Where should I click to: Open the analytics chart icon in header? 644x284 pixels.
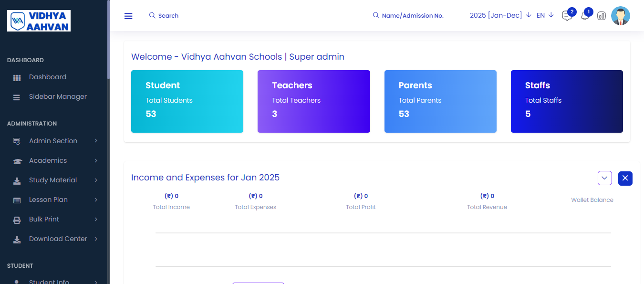pyautogui.click(x=601, y=16)
